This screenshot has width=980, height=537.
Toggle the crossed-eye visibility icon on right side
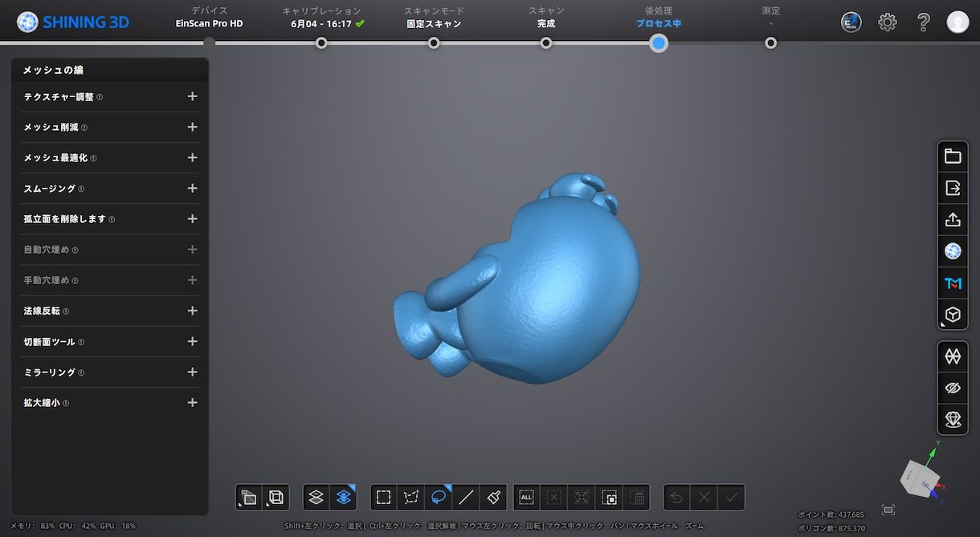tap(953, 388)
